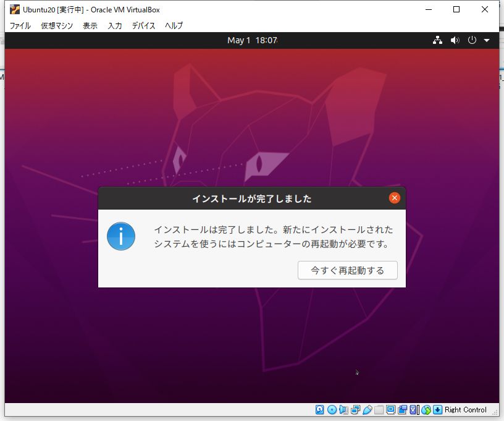Open the ヘルプ menu
This screenshot has height=421, width=504.
tap(174, 25)
